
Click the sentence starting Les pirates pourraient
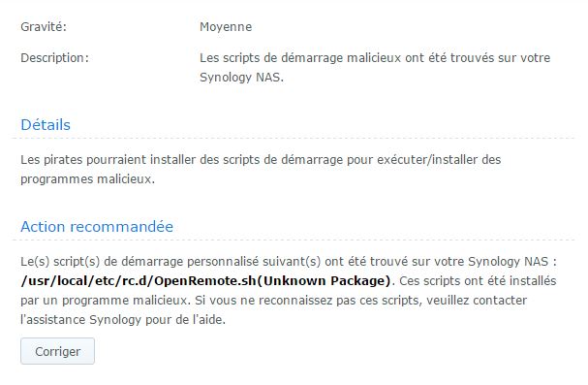tap(261, 160)
